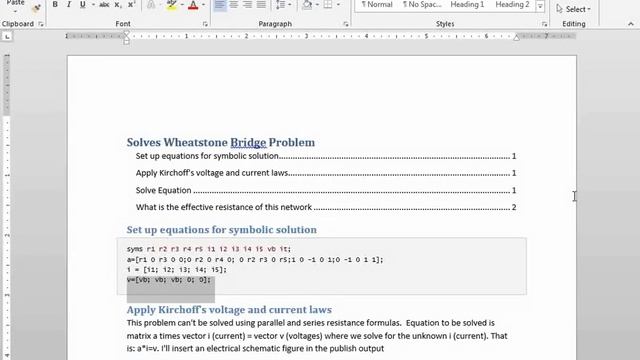640x360 pixels.
Task: Click the first line indent marker on ruler
Action: 127,34
